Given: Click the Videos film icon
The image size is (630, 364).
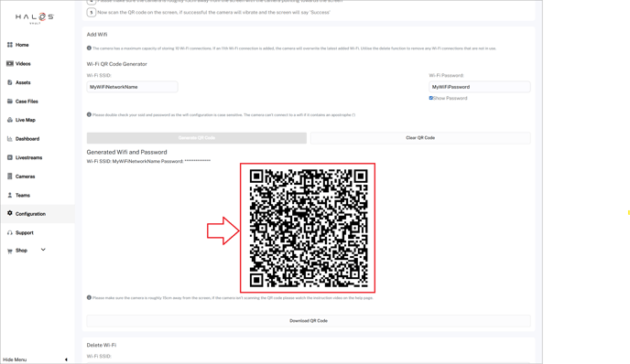Looking at the screenshot, I should point(10,63).
